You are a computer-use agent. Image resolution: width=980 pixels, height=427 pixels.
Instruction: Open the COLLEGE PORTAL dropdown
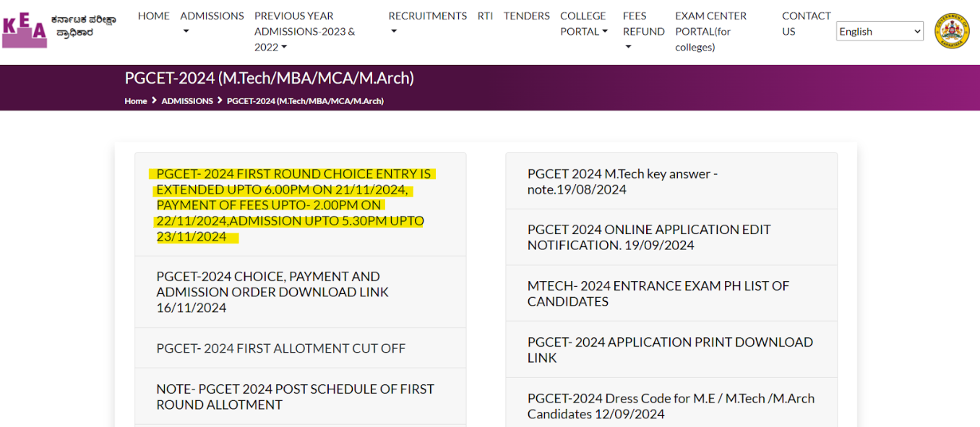click(x=583, y=24)
